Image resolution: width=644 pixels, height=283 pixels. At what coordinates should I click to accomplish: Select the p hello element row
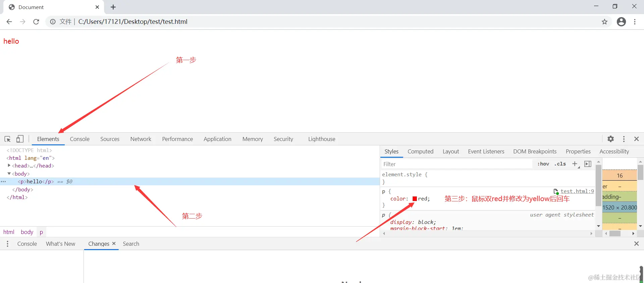click(190, 182)
